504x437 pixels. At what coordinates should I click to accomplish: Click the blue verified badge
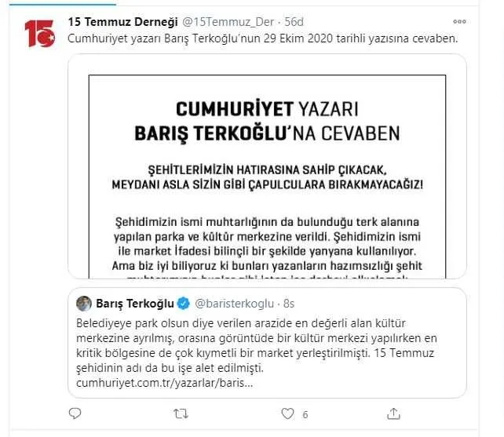click(x=184, y=304)
